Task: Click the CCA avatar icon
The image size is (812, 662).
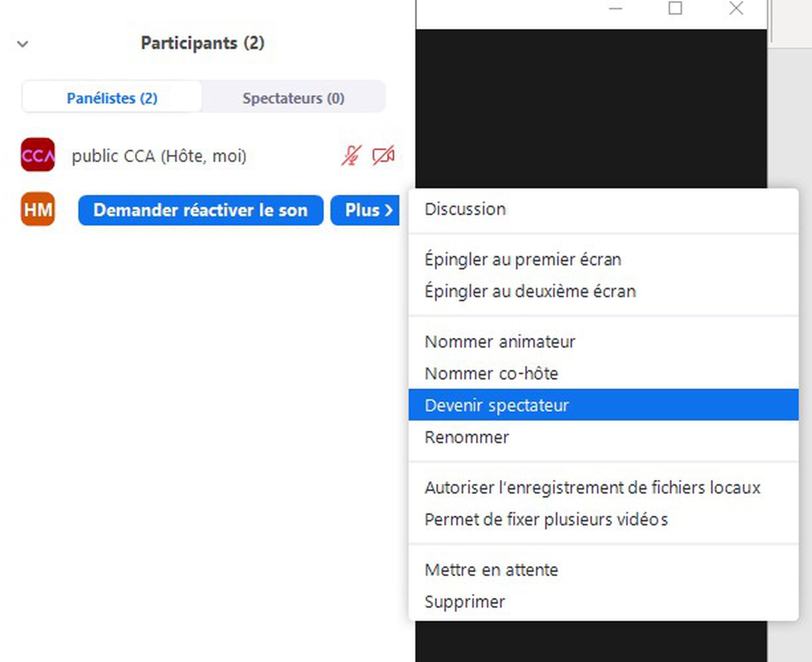Action: pos(38,155)
